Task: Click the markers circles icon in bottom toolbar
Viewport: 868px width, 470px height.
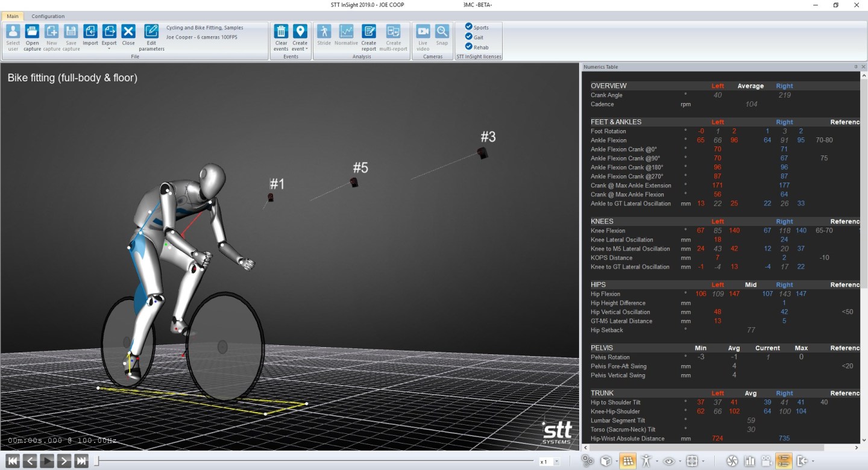Action: [588, 461]
